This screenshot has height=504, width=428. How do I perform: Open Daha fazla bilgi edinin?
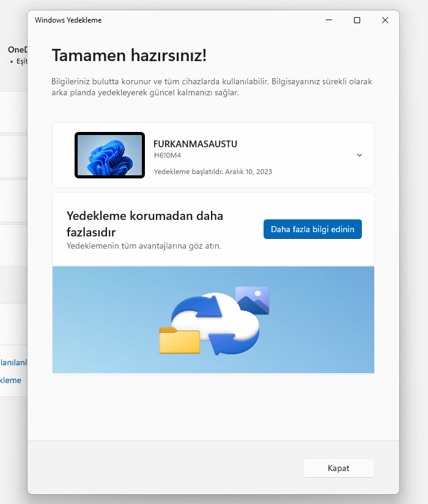pyautogui.click(x=312, y=229)
